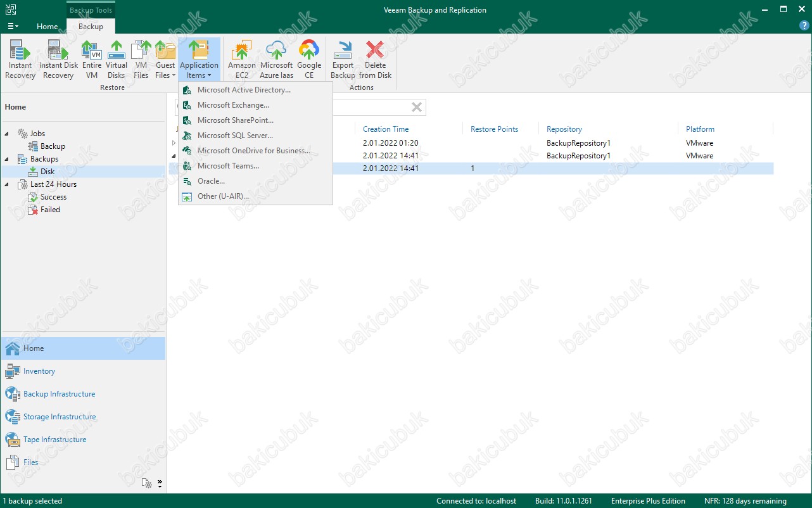Screen dimensions: 812x508
Task: Select Backup under Jobs
Action: 53,146
